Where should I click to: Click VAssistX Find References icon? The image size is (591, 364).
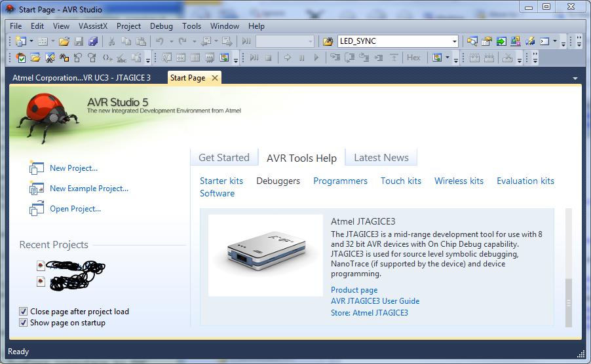coord(64,58)
